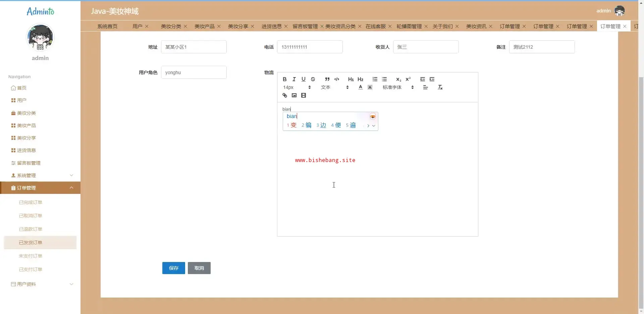644x314 pixels.
Task: Click the 地址 input field
Action: tap(194, 47)
